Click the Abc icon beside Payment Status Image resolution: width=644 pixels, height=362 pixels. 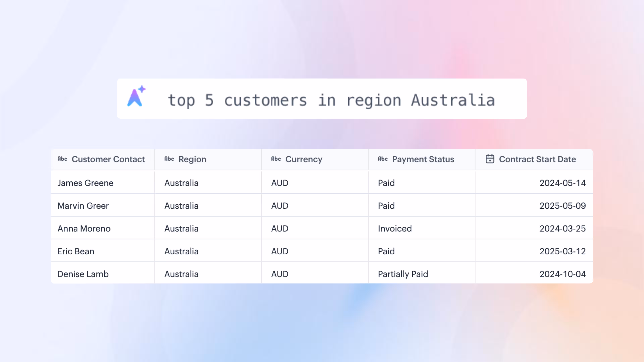(x=383, y=159)
